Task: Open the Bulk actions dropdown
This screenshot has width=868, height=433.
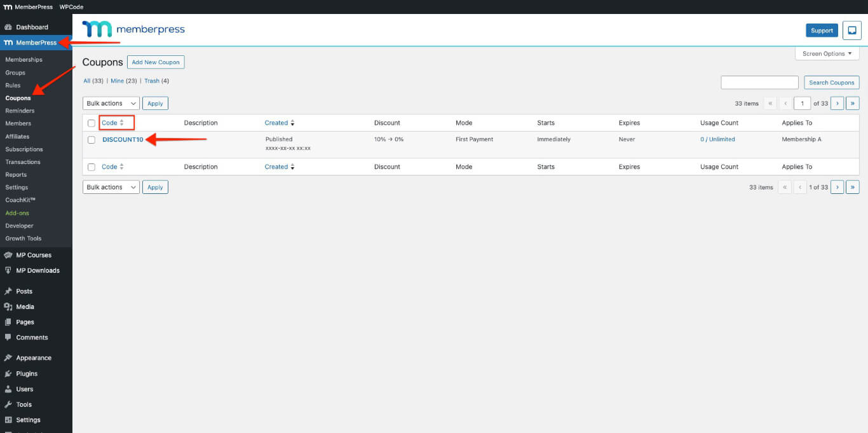Action: coord(111,102)
